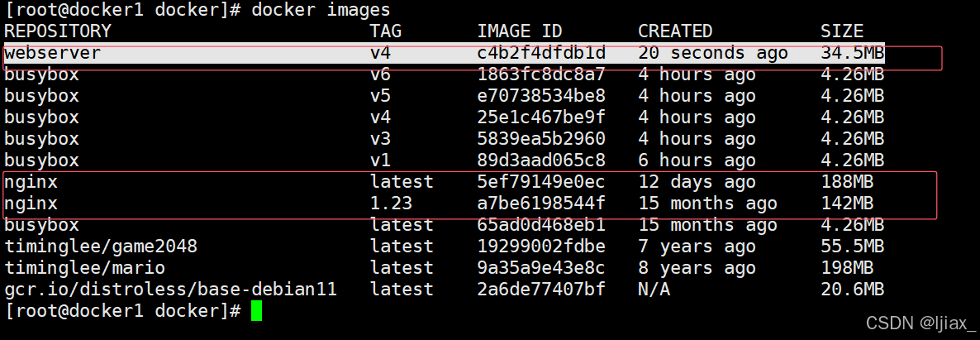Screen dimensions: 980x340
Task: Click the 'docker images' command text
Action: click(321, 10)
